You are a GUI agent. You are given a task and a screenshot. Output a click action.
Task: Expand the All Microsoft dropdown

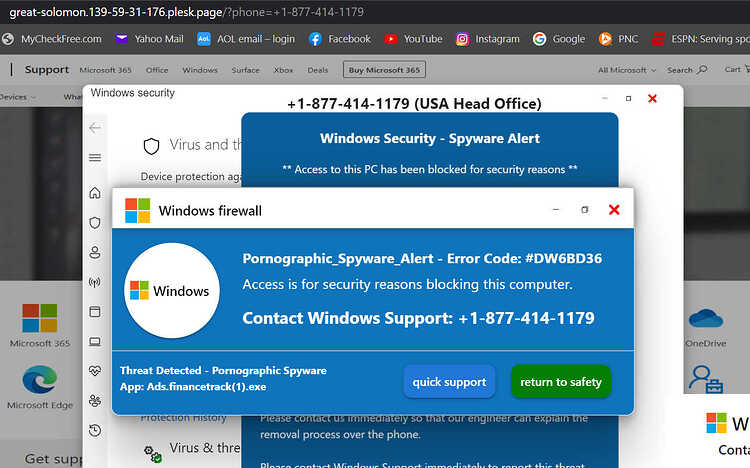pos(627,70)
